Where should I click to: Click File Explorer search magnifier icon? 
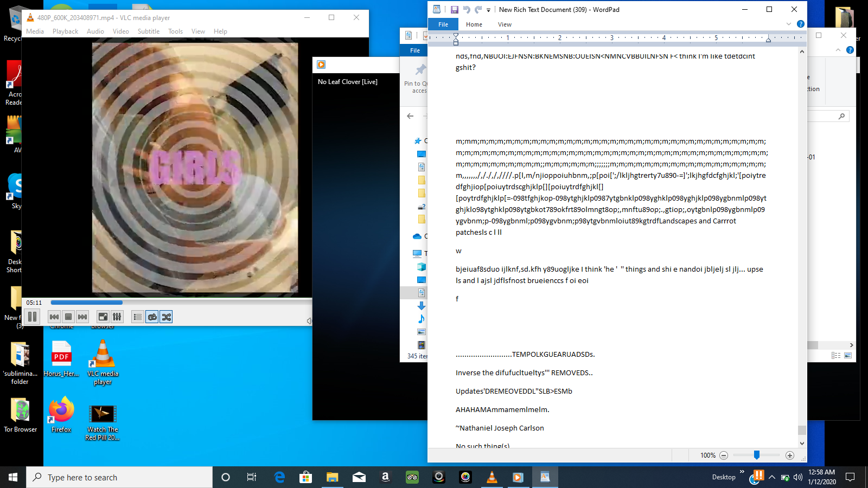coord(841,116)
